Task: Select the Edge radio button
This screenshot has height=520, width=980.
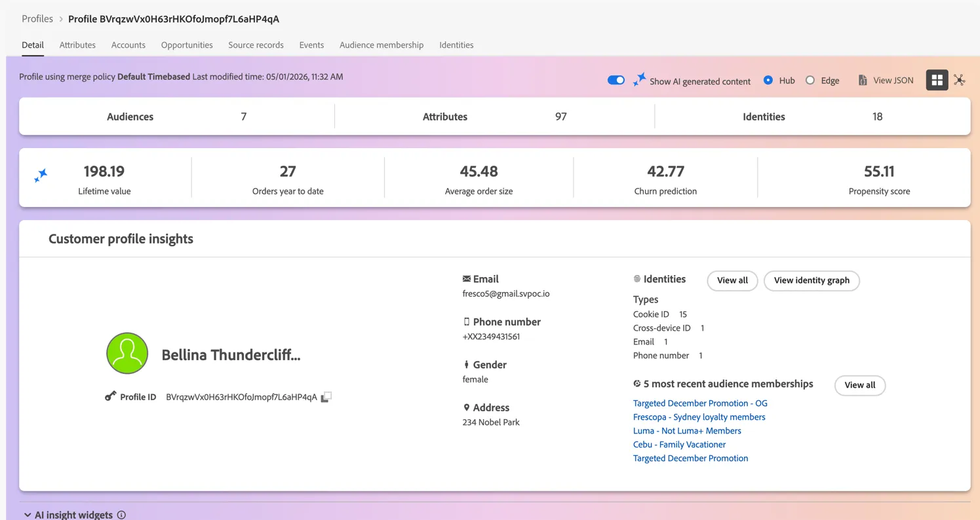Action: click(x=810, y=80)
